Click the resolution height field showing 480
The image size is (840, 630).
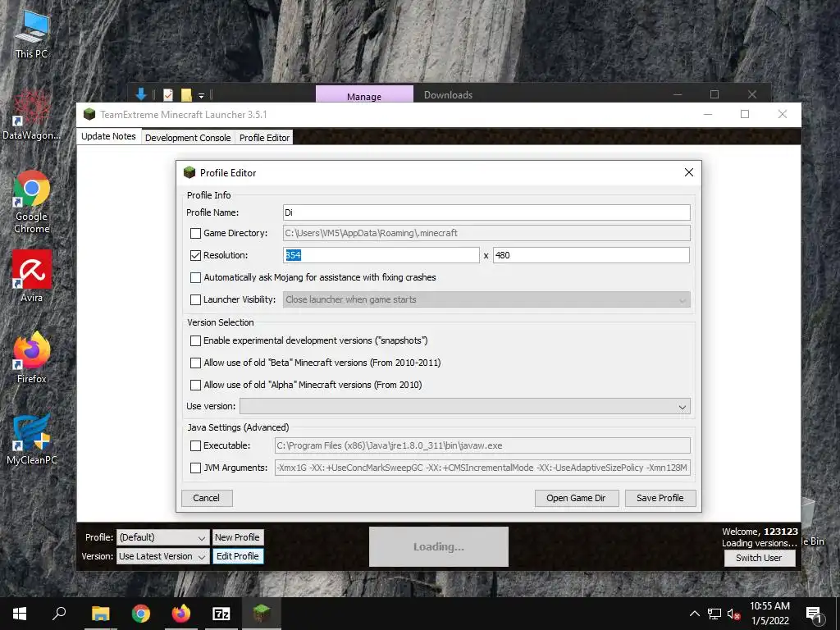pyautogui.click(x=591, y=255)
